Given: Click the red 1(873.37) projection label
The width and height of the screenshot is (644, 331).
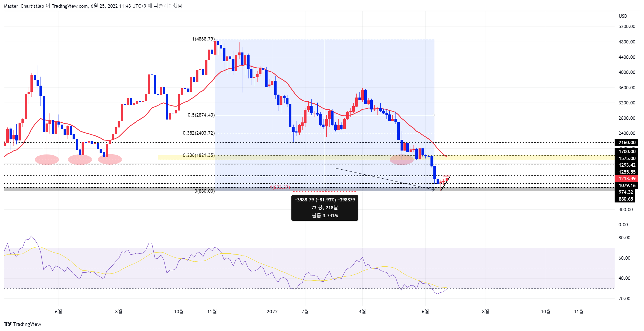Looking at the screenshot, I should coord(280,187).
